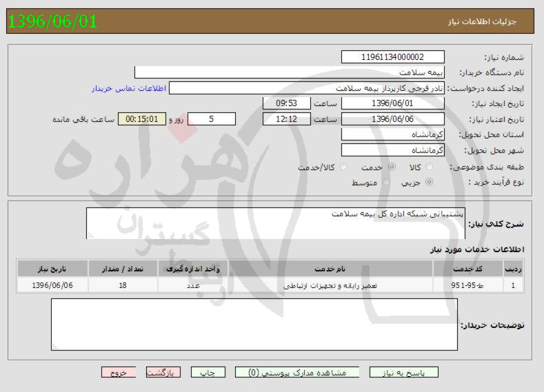Click the remaining time 00:15:01 box
Viewport: 544px width, 392px height.
pos(142,119)
